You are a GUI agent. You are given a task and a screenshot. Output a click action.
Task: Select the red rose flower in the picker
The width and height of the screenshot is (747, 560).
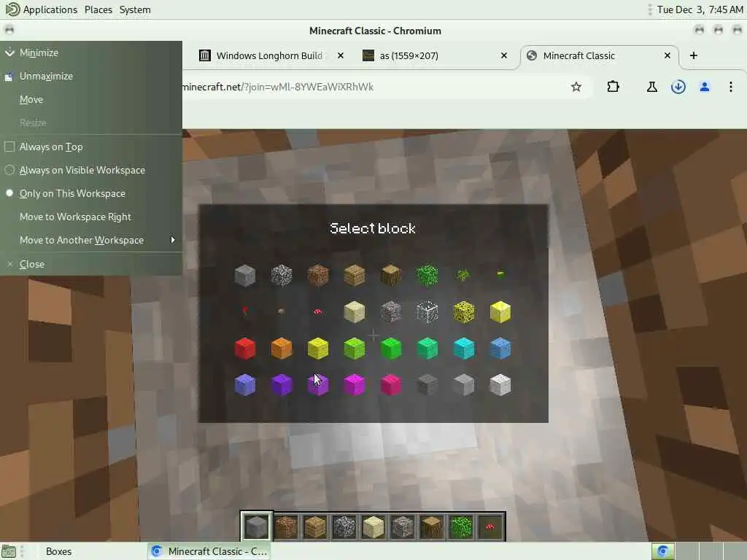pos(245,311)
